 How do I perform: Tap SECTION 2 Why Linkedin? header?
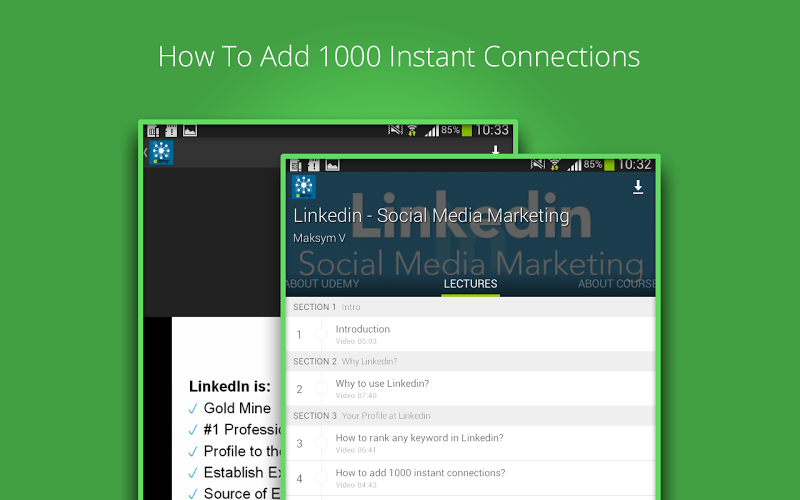point(470,361)
